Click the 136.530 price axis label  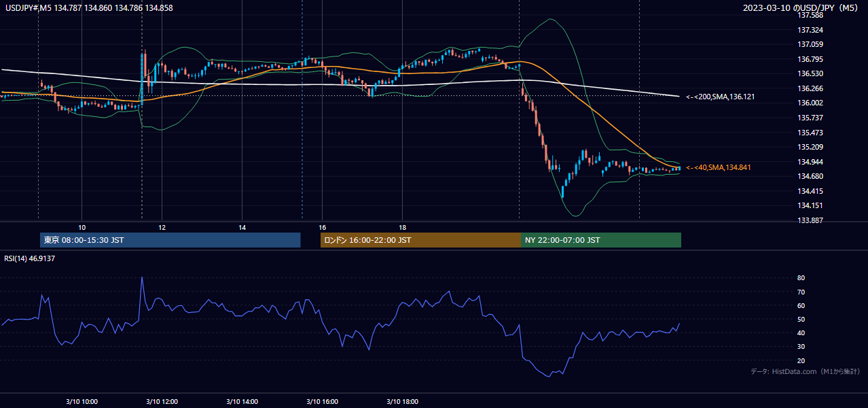click(811, 73)
